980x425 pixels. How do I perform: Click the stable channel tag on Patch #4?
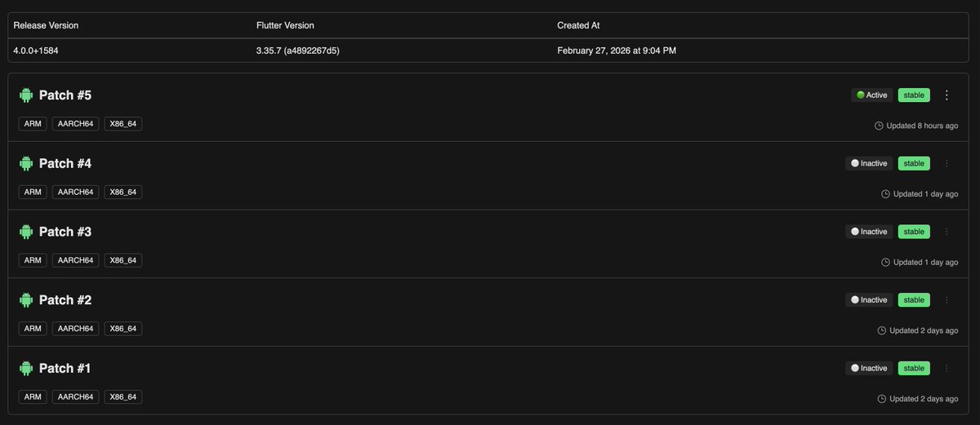pyautogui.click(x=914, y=163)
